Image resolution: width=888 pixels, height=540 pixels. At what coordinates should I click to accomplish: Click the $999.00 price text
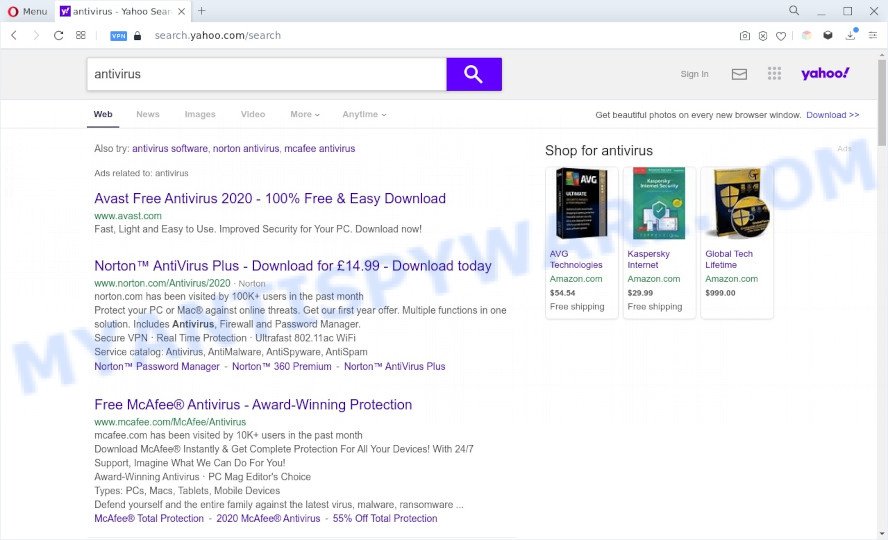720,293
